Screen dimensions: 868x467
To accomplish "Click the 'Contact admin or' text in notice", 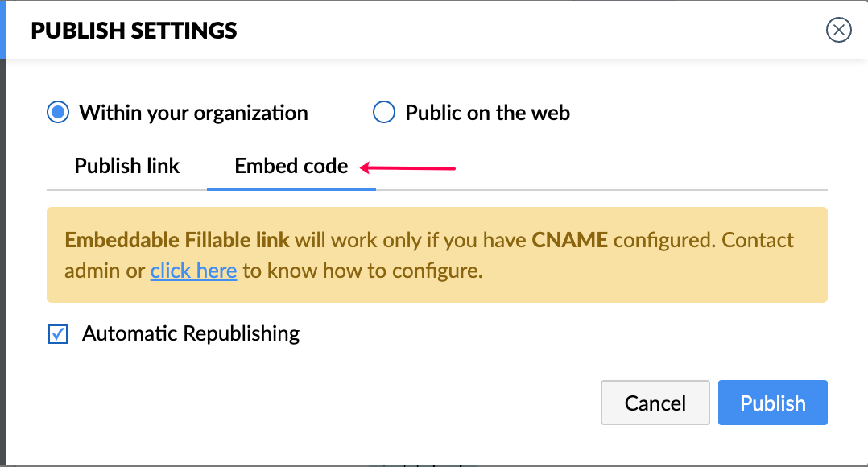I will pos(105,271).
